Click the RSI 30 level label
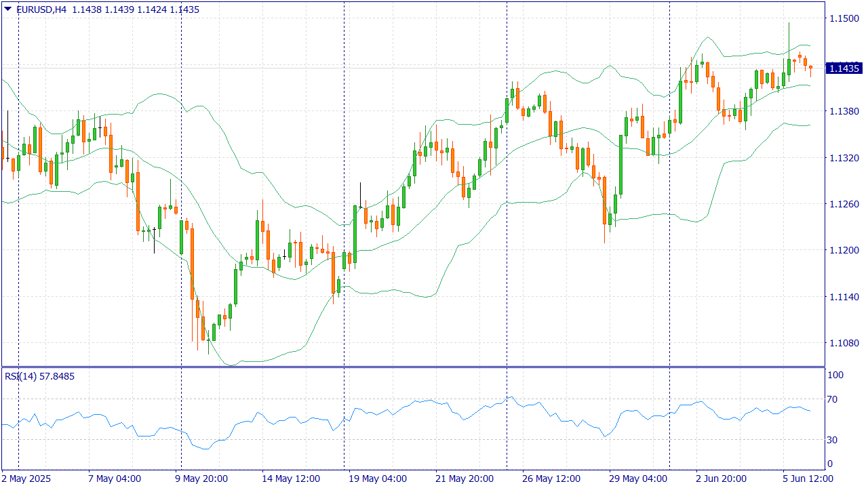This screenshot has height=488, width=868. pos(833,440)
